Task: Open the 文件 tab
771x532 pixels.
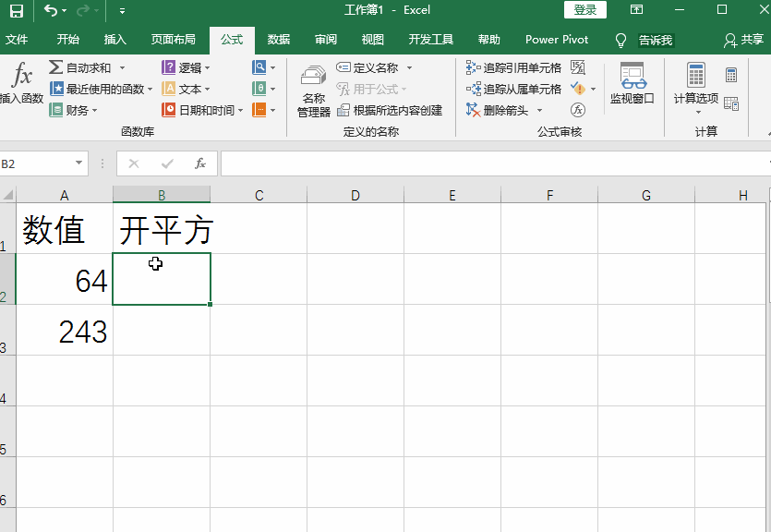Action: click(x=17, y=40)
